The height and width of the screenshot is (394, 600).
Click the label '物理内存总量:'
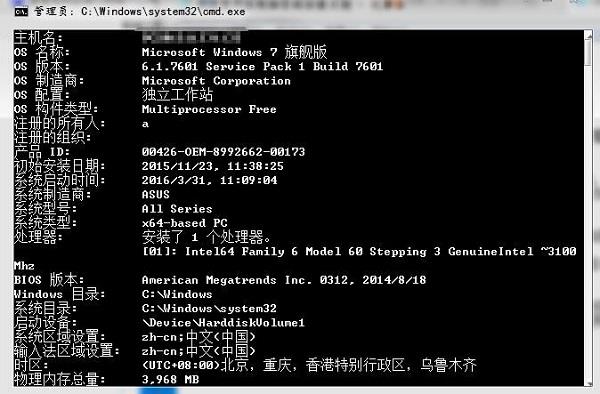[59, 379]
